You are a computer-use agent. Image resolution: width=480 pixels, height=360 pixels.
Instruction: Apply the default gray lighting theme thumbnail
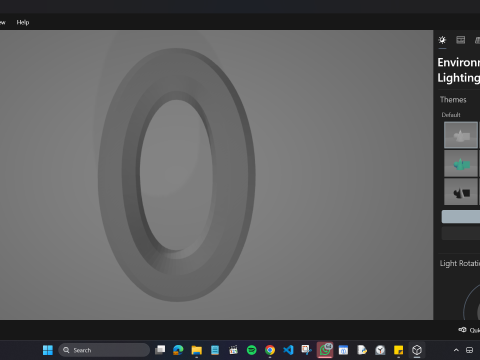coord(461,135)
